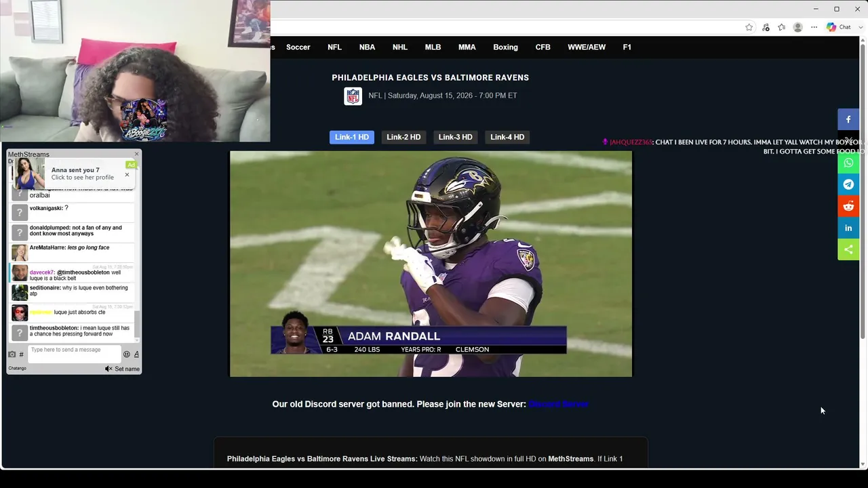Open the Soccer category
The height and width of the screenshot is (488, 868).
pyautogui.click(x=298, y=47)
